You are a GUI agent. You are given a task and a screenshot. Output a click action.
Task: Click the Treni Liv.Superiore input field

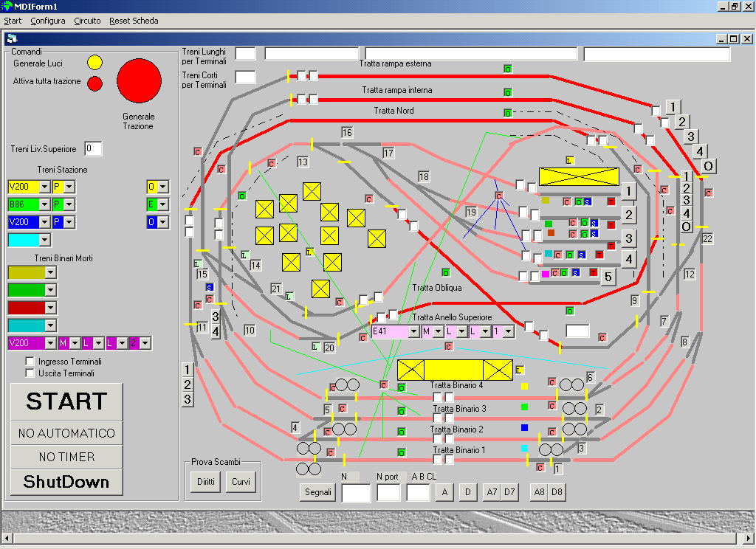click(x=93, y=149)
